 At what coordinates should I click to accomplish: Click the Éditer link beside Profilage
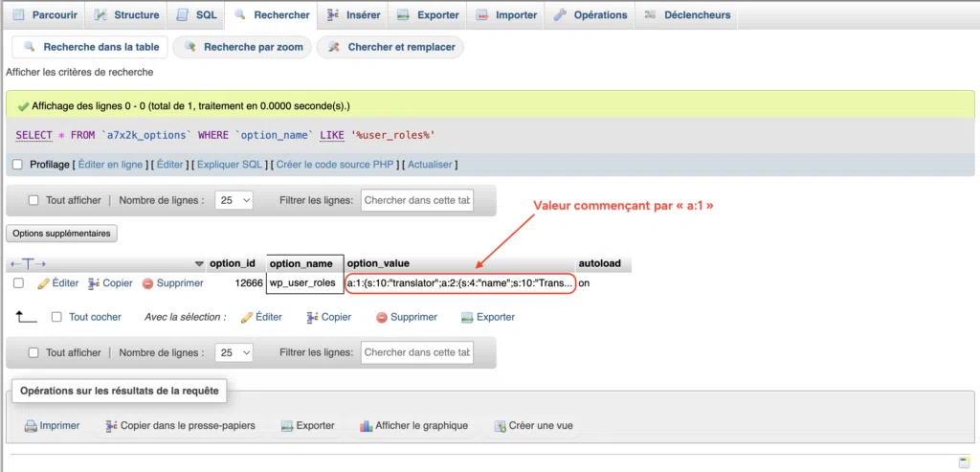pyautogui.click(x=169, y=165)
